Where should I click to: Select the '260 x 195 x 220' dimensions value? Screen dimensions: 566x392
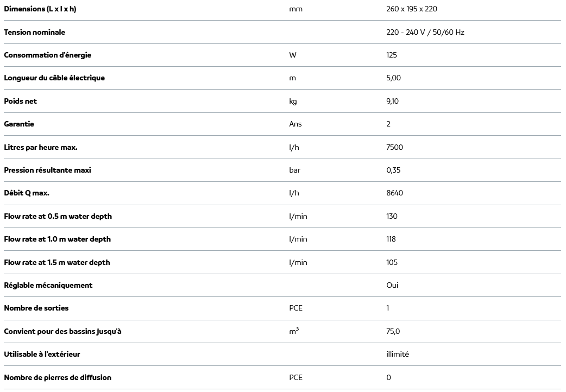[x=412, y=9]
